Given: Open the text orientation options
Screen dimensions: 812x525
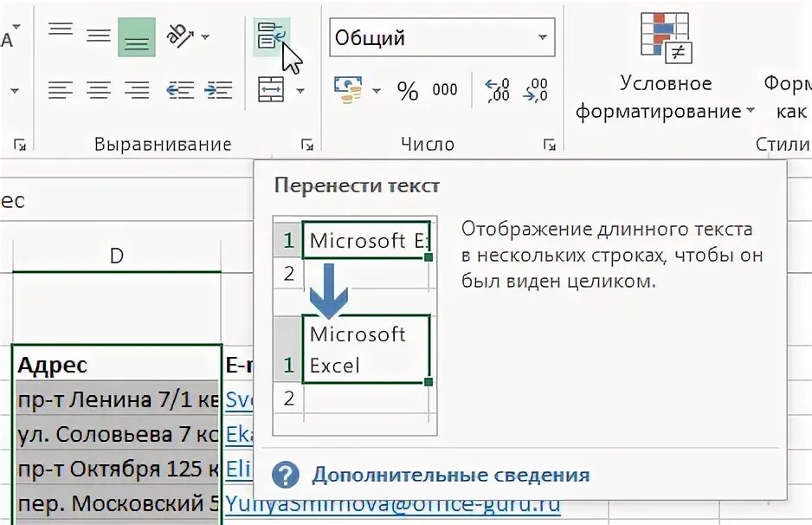Looking at the screenshot, I should (x=179, y=36).
